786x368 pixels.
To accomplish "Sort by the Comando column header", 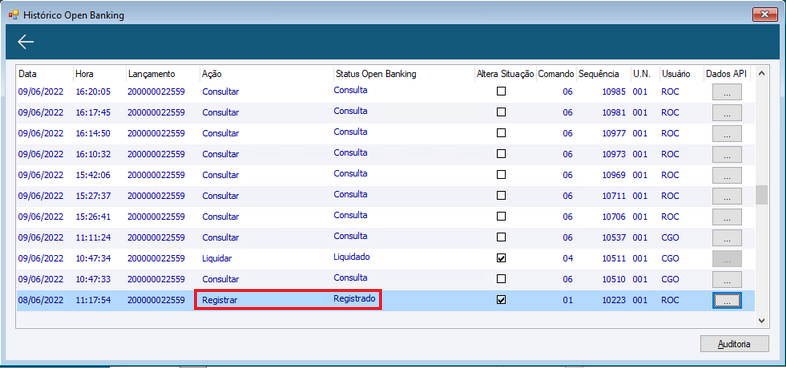I will pyautogui.click(x=556, y=74).
